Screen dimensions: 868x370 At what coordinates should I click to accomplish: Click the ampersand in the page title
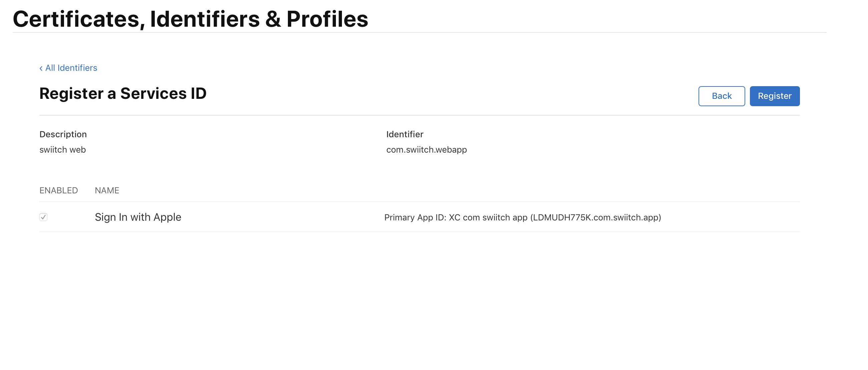tap(273, 19)
